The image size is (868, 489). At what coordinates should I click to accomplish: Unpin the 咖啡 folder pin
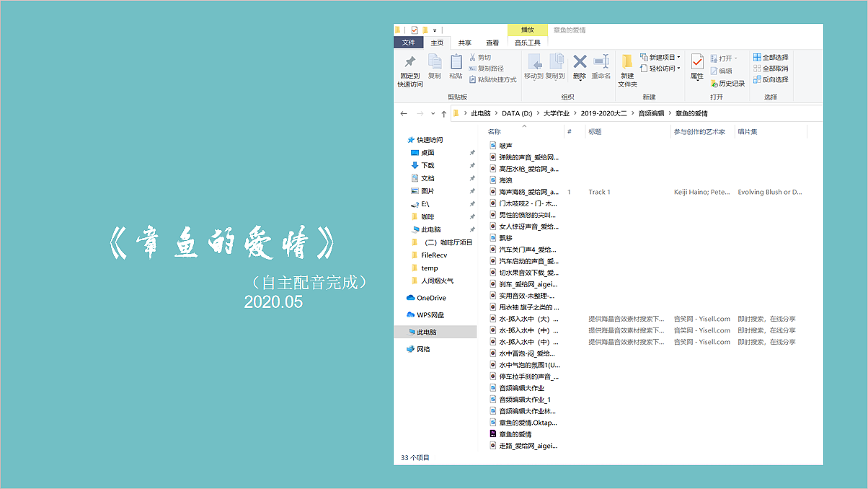pos(472,216)
